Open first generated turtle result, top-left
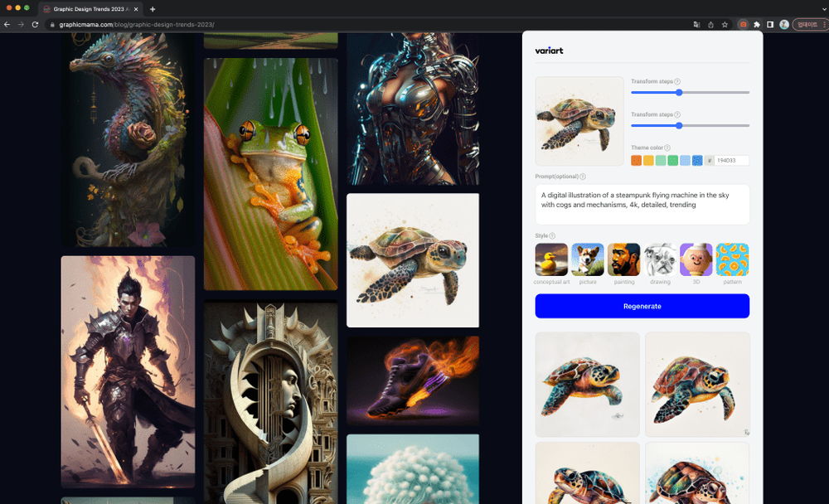Image resolution: width=829 pixels, height=504 pixels. [x=588, y=385]
